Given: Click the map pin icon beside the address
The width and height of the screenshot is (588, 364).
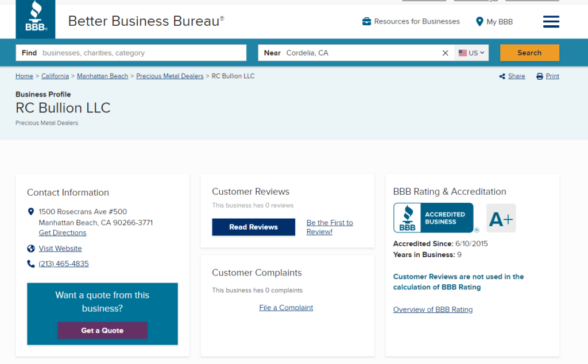Looking at the screenshot, I should [31, 212].
